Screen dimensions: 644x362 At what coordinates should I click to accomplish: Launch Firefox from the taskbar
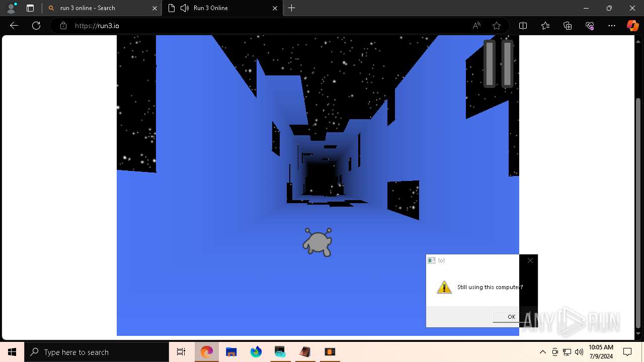(256, 352)
